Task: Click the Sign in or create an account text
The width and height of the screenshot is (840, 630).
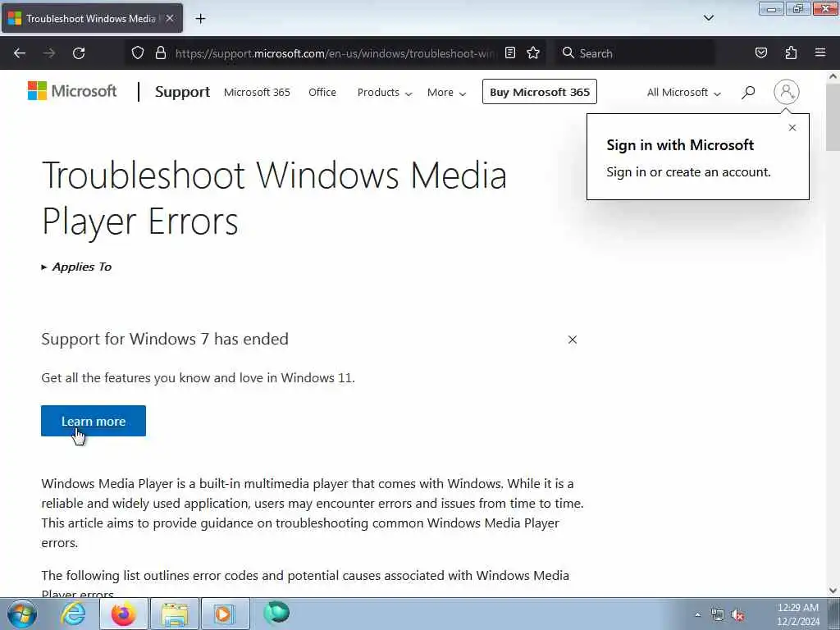Action: click(x=688, y=172)
